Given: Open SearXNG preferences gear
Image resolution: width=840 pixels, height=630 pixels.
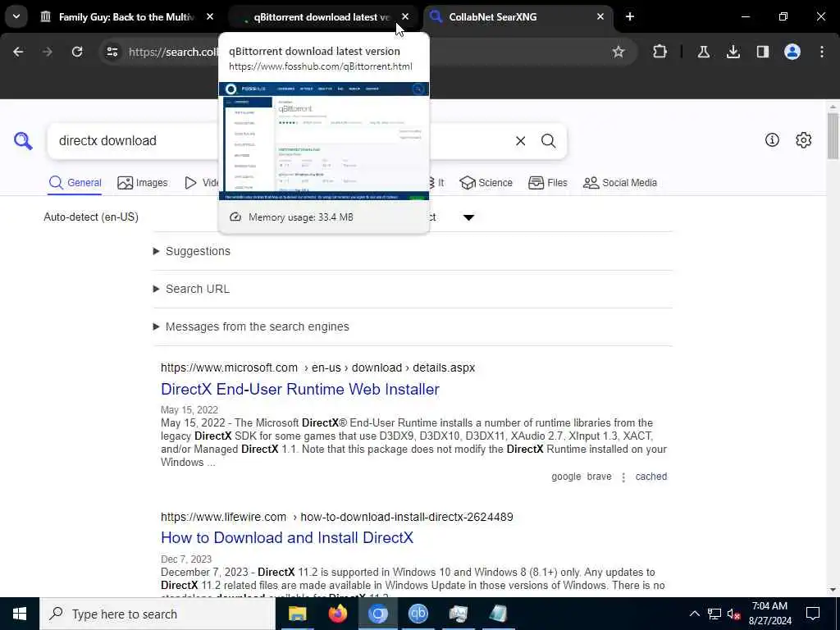Looking at the screenshot, I should click(x=803, y=140).
